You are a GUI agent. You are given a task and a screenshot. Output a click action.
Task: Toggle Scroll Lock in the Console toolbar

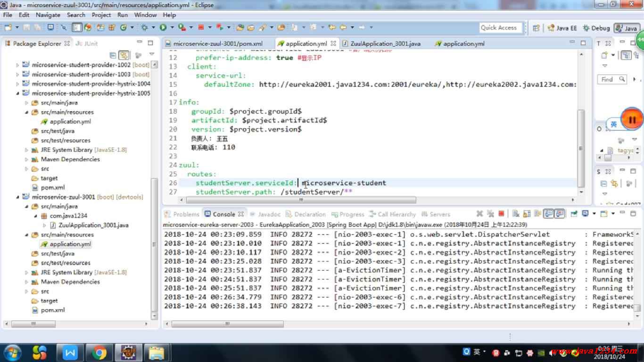pos(527,214)
